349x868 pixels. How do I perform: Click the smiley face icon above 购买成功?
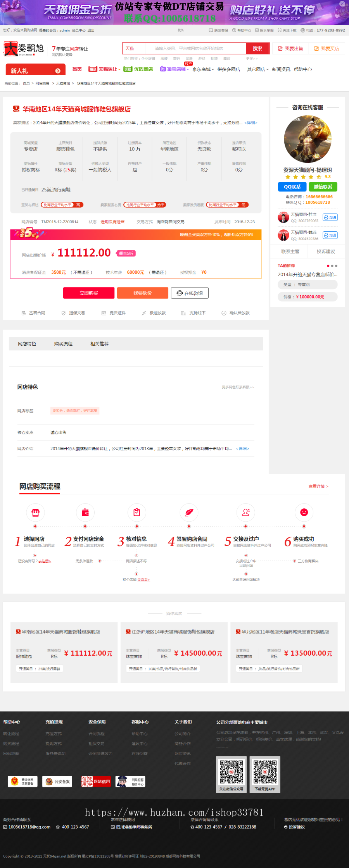pos(304,513)
